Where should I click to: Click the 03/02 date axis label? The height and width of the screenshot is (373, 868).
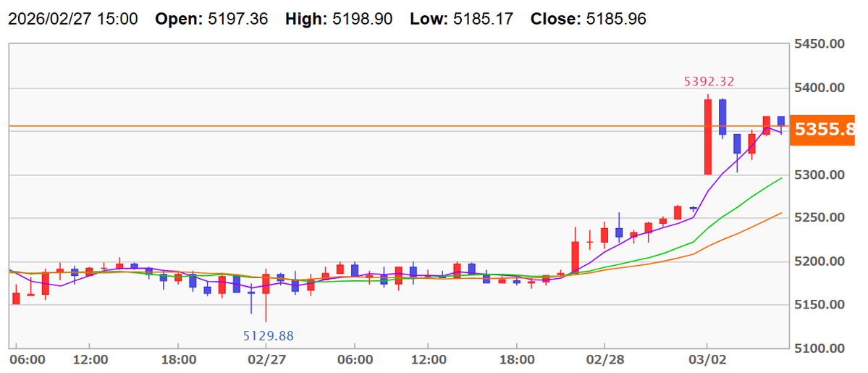point(707,360)
